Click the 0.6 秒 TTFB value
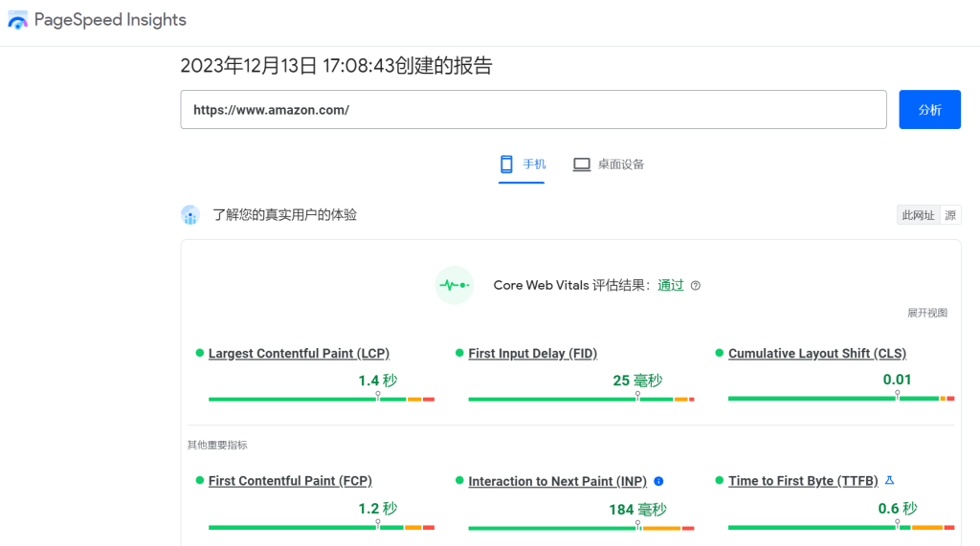This screenshot has height=546, width=980. 898,509
